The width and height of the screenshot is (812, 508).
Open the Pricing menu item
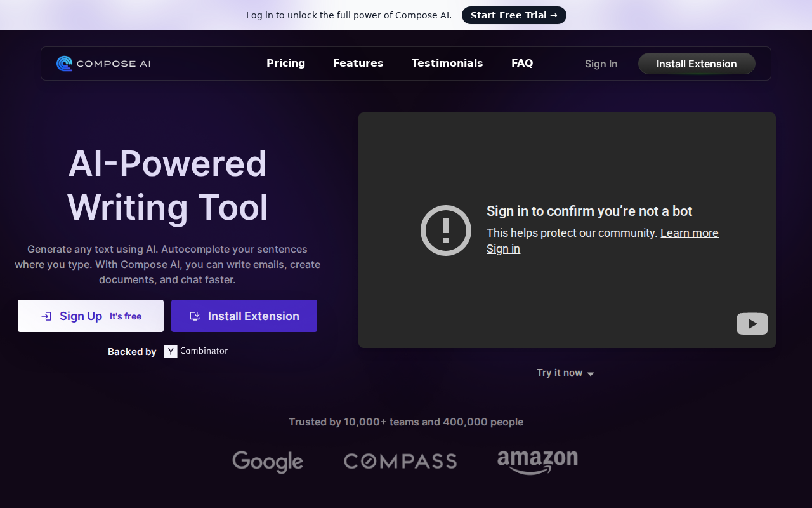(x=285, y=63)
